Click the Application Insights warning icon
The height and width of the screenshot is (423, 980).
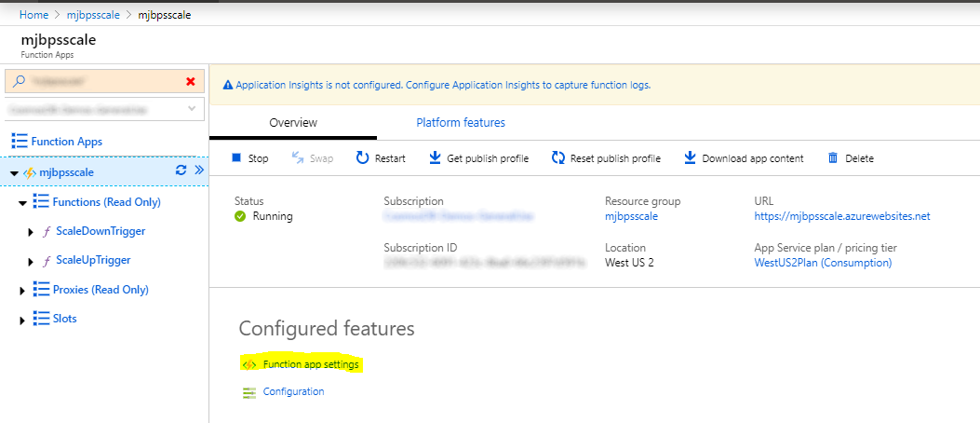(227, 85)
